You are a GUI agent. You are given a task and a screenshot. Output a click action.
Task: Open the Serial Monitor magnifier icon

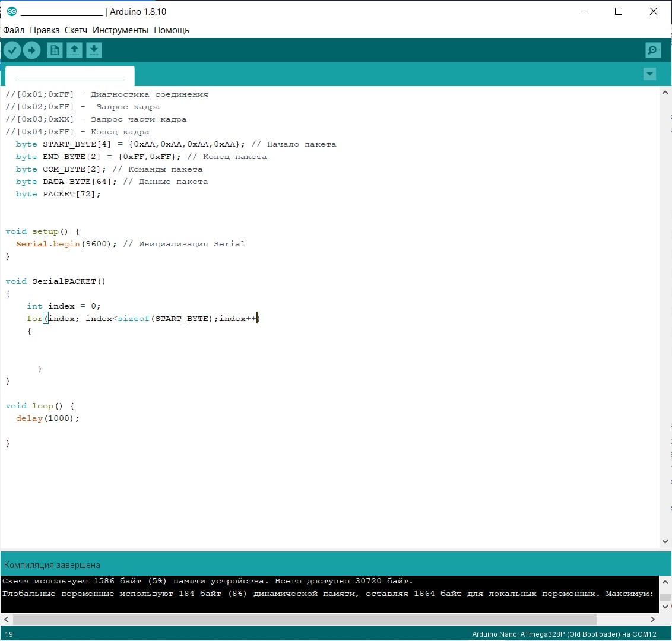(652, 50)
